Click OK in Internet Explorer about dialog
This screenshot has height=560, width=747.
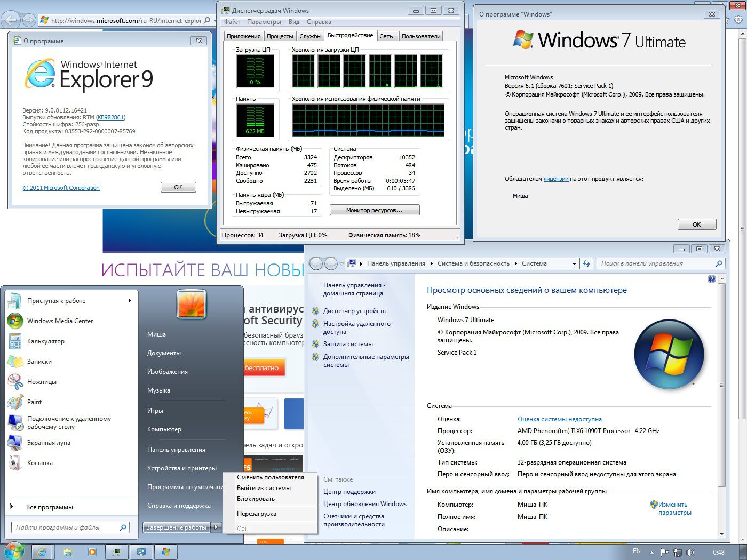(x=178, y=187)
